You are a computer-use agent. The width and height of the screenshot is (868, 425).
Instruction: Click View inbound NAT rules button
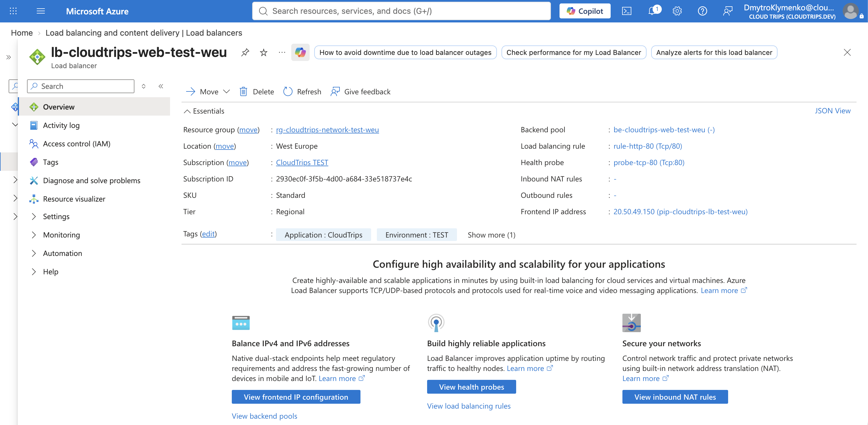(x=675, y=397)
